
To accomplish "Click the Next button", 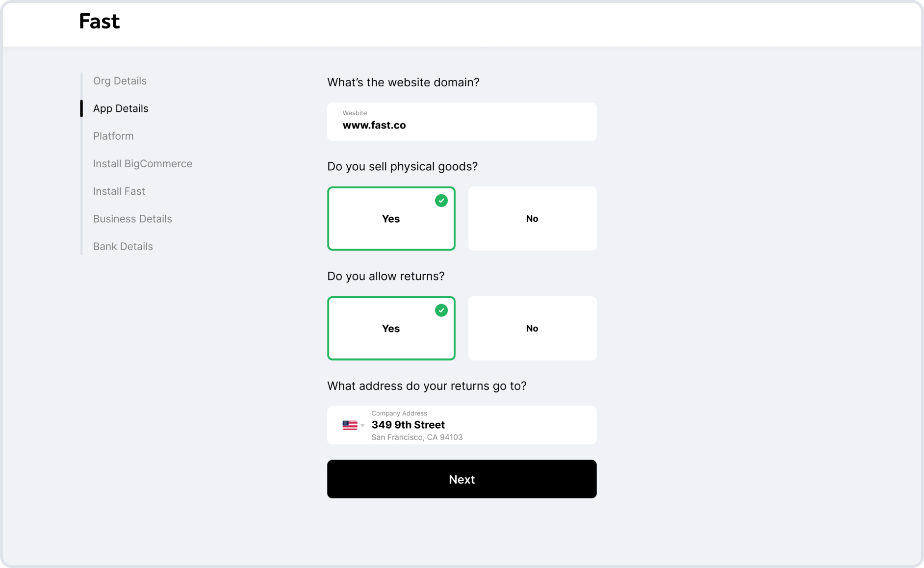I will 462,479.
